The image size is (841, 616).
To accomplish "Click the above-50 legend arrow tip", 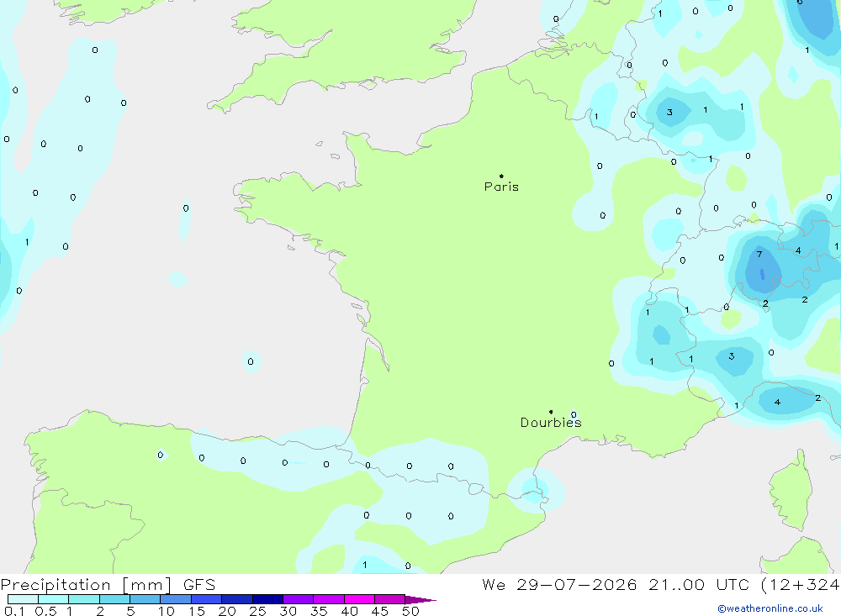I will point(420,600).
